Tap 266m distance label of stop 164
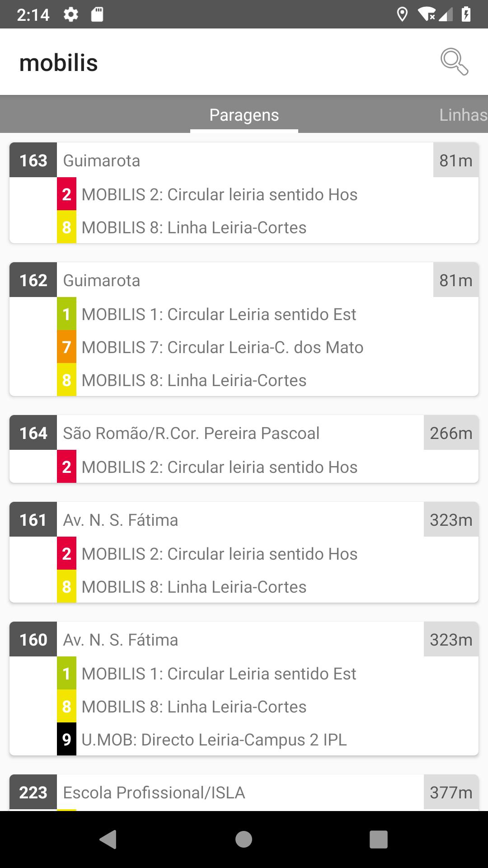 pos(451,433)
